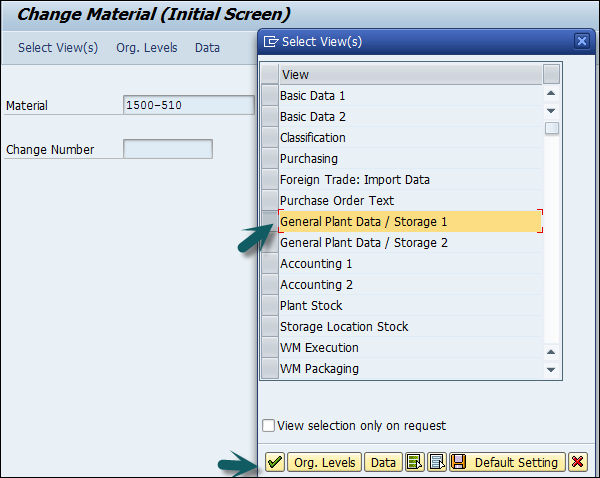
Task: Open the Select View(s) menu item
Action: 58,47
